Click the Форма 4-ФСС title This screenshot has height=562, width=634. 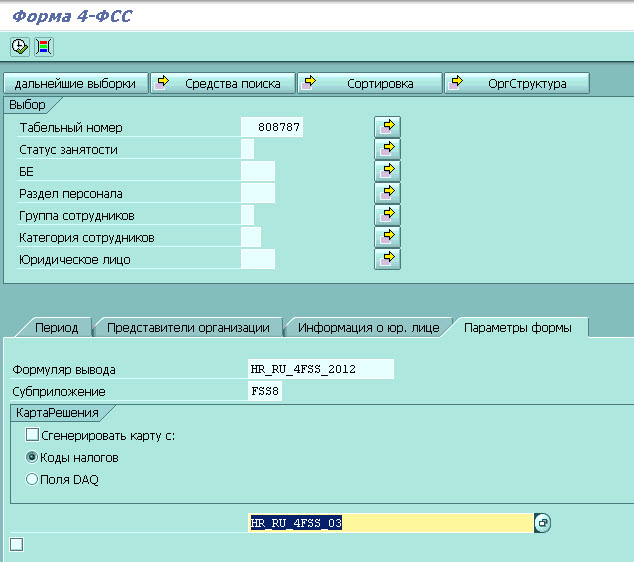click(72, 16)
